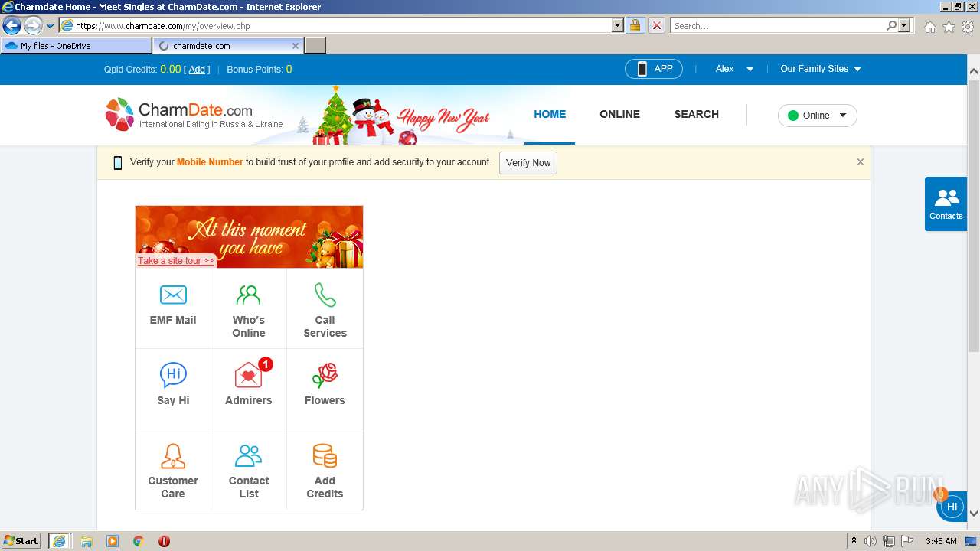Click the Hi chat bubble at bottom right
980x551 pixels.
pyautogui.click(x=952, y=507)
